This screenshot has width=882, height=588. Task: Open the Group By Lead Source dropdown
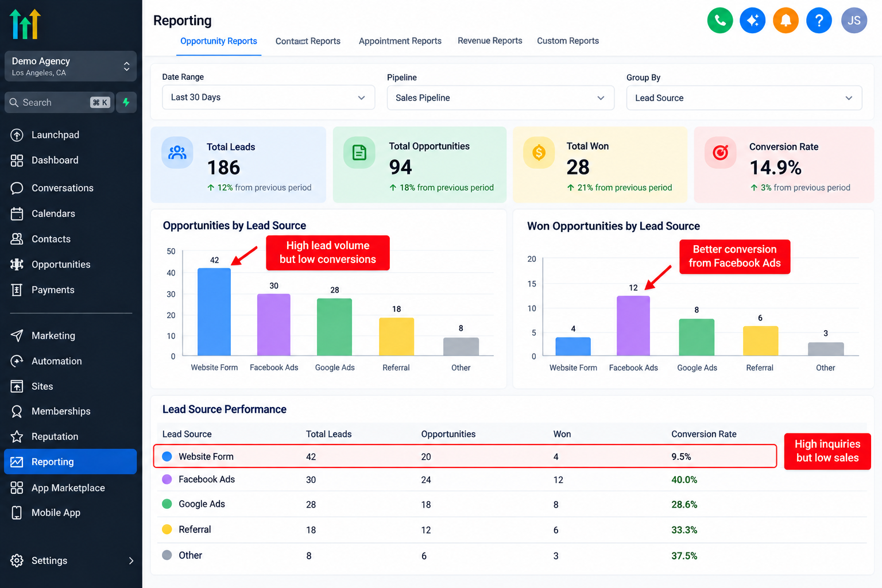pyautogui.click(x=744, y=98)
